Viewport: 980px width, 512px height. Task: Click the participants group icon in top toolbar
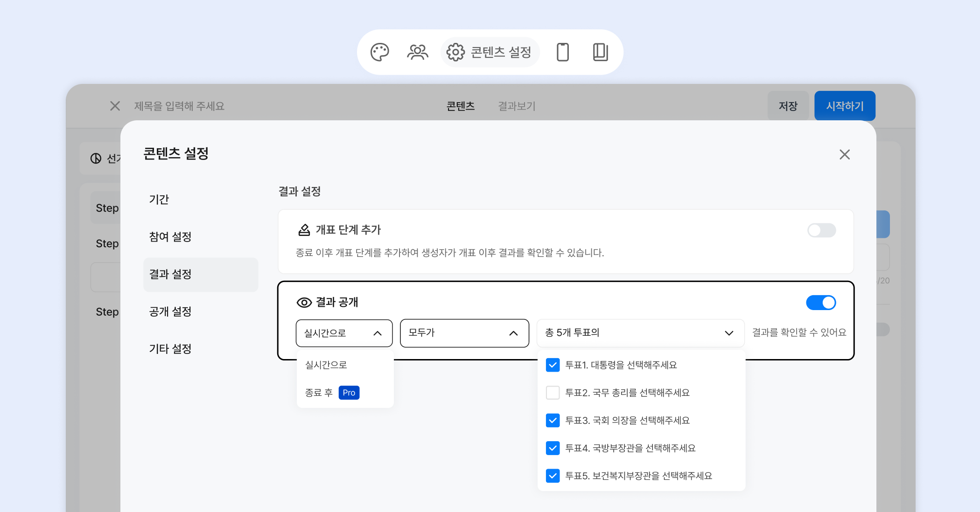point(417,52)
